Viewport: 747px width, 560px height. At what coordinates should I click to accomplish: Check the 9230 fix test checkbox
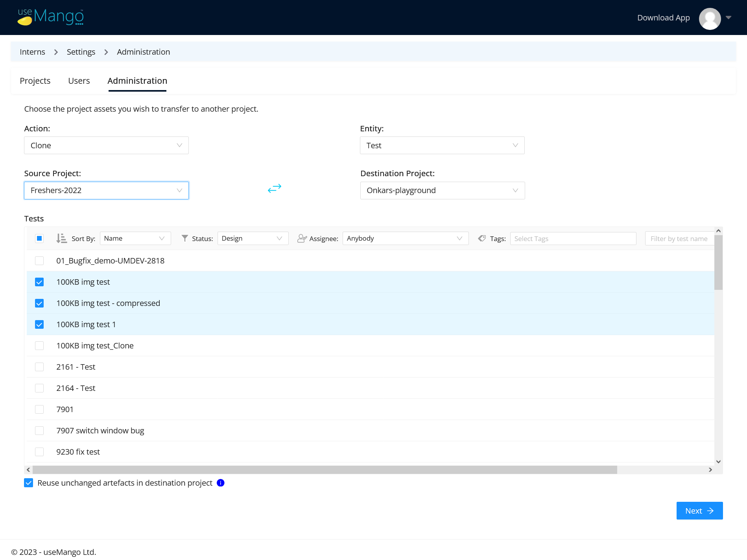pyautogui.click(x=39, y=452)
